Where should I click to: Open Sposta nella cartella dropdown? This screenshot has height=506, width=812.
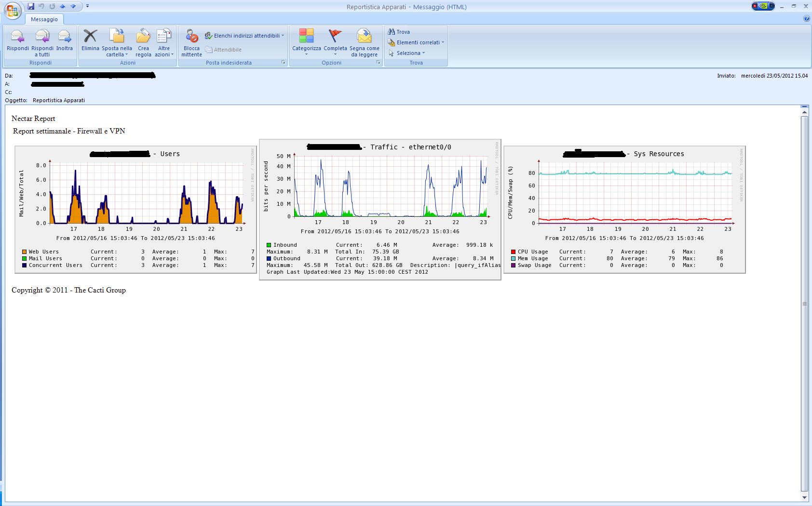coord(117,43)
